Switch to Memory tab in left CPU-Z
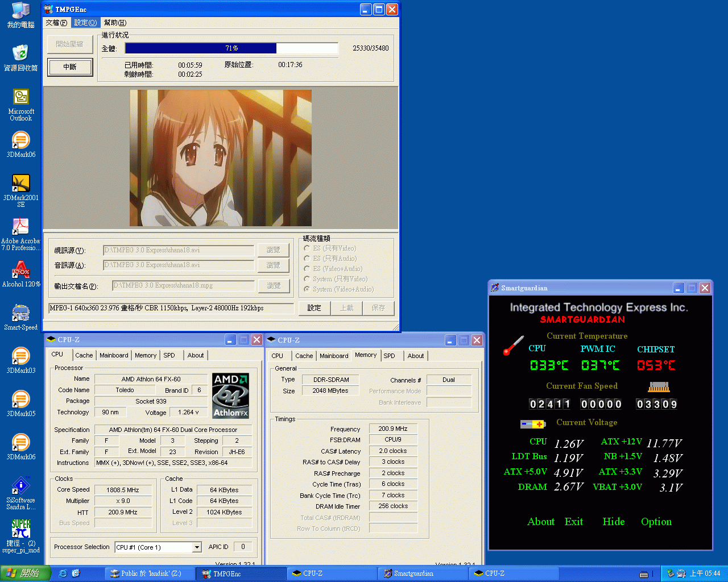Viewport: 728px width, 582px height. 146,355
